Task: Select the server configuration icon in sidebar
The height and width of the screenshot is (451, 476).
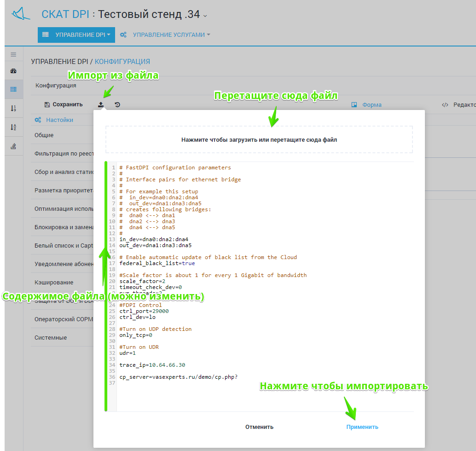Action: tap(13, 89)
